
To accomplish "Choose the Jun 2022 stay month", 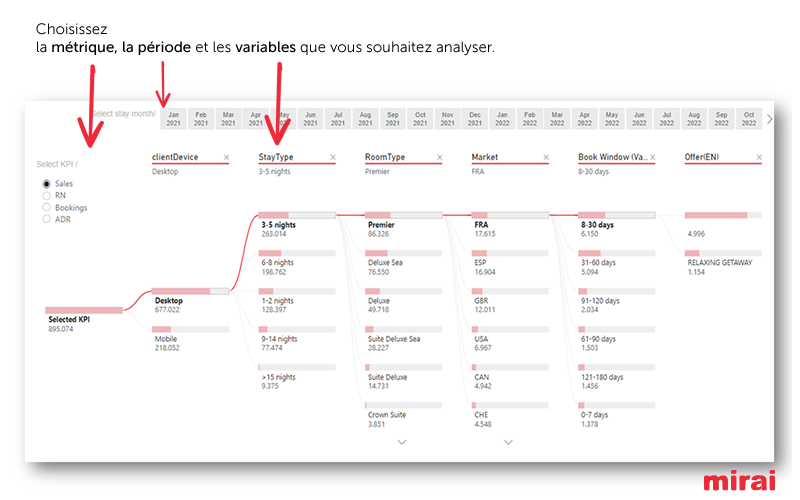I will (x=639, y=119).
